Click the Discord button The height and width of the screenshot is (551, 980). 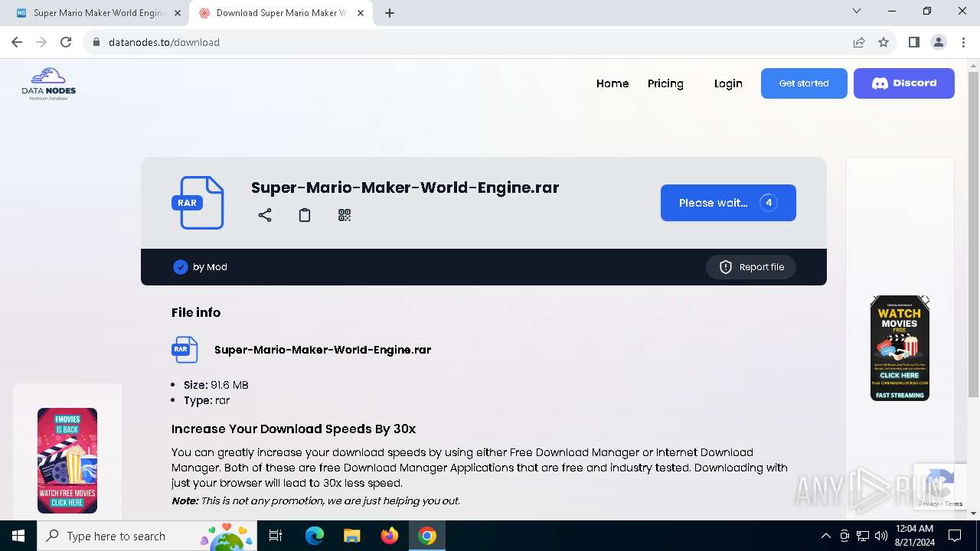(x=904, y=83)
